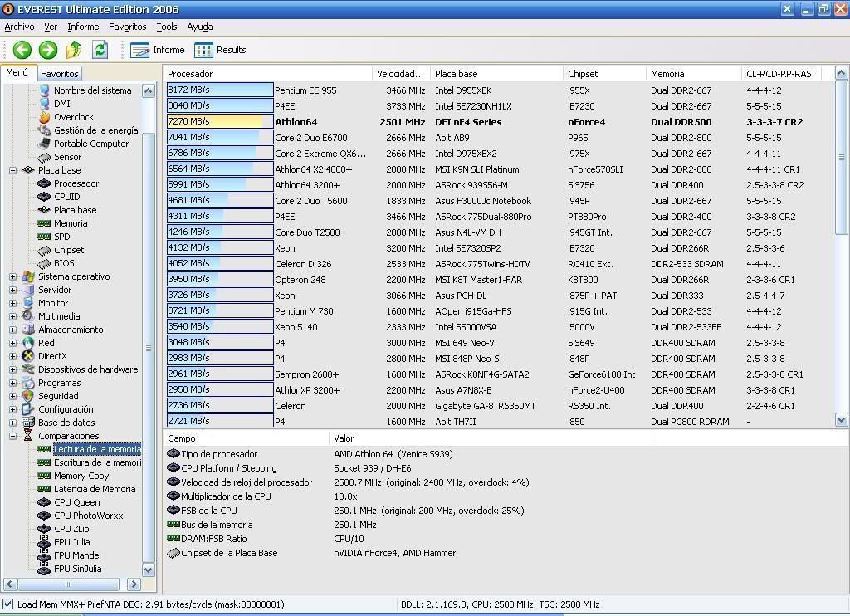Click the highlighted 7270 MB/s benchmark bar
The height and width of the screenshot is (616, 850).
[x=220, y=121]
